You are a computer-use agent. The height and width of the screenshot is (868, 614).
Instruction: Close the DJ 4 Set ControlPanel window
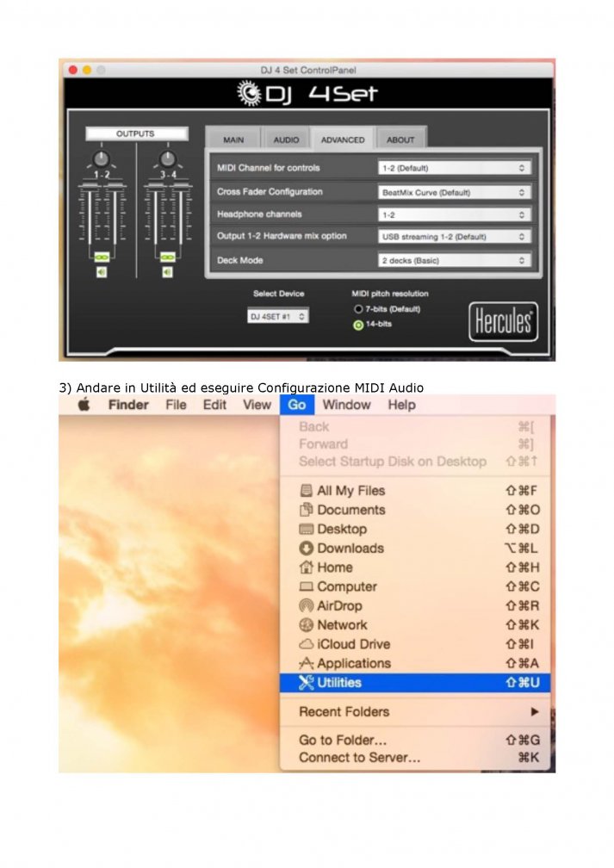[x=73, y=70]
